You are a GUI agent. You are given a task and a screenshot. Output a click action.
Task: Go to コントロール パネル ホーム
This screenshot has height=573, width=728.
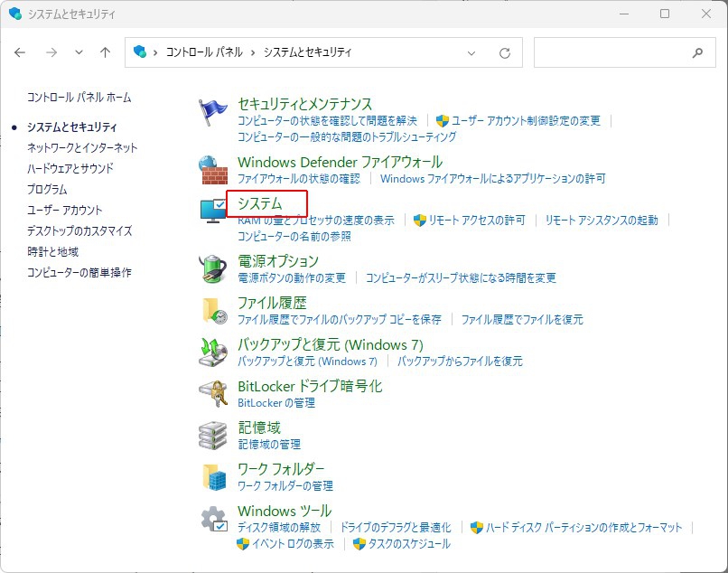pos(79,97)
